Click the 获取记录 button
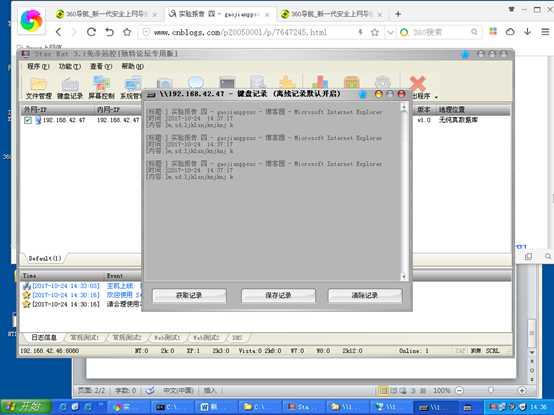This screenshot has width=554, height=415. (189, 296)
